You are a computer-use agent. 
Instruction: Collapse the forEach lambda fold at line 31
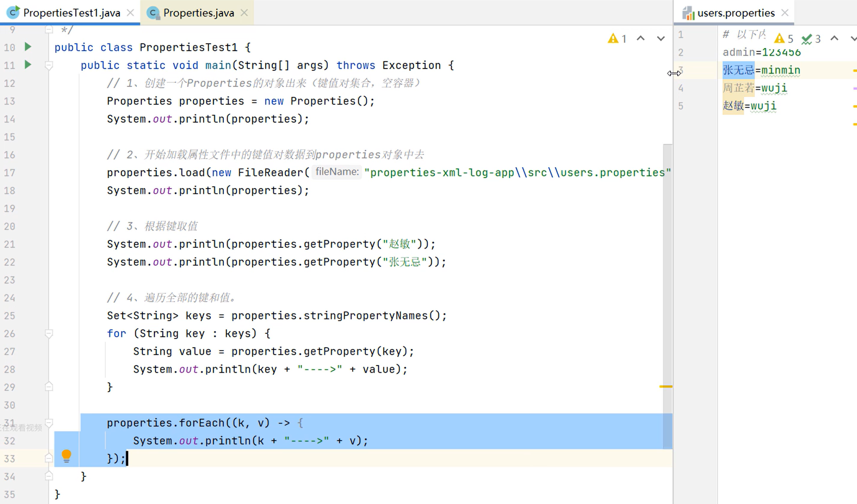pyautogui.click(x=49, y=423)
